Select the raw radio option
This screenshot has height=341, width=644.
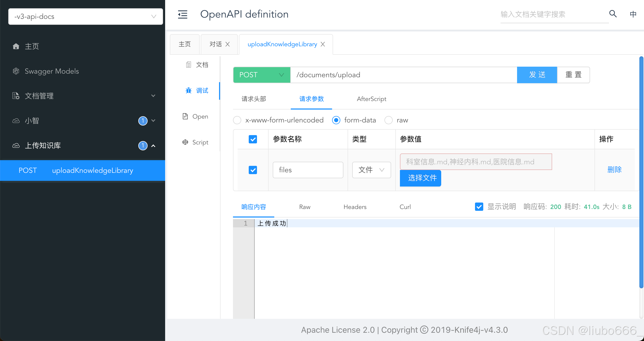click(389, 120)
